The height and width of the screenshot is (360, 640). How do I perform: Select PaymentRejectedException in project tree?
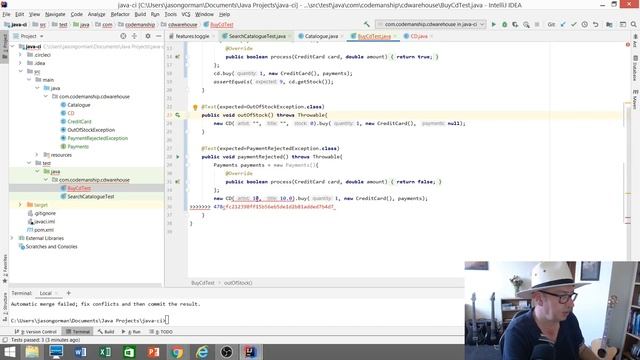point(97,138)
